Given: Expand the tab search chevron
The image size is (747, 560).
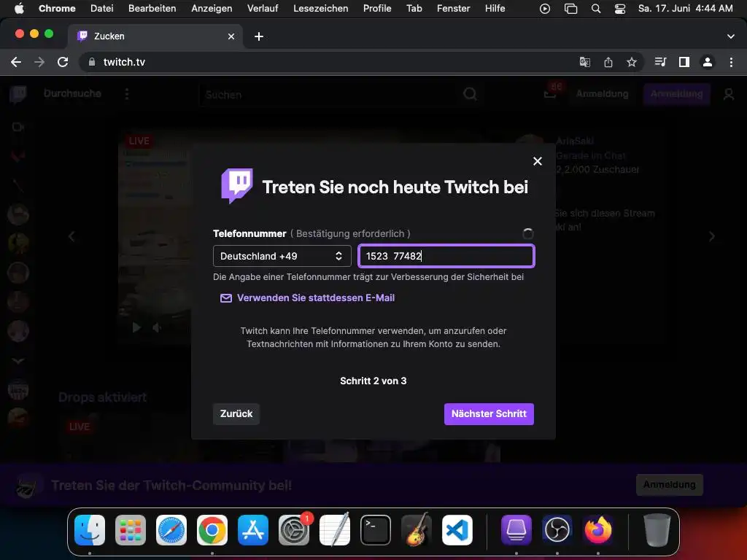Looking at the screenshot, I should [x=731, y=36].
